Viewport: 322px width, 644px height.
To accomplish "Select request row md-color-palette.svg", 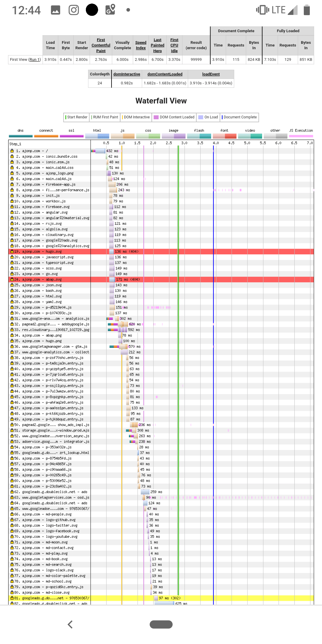I will [161, 576].
